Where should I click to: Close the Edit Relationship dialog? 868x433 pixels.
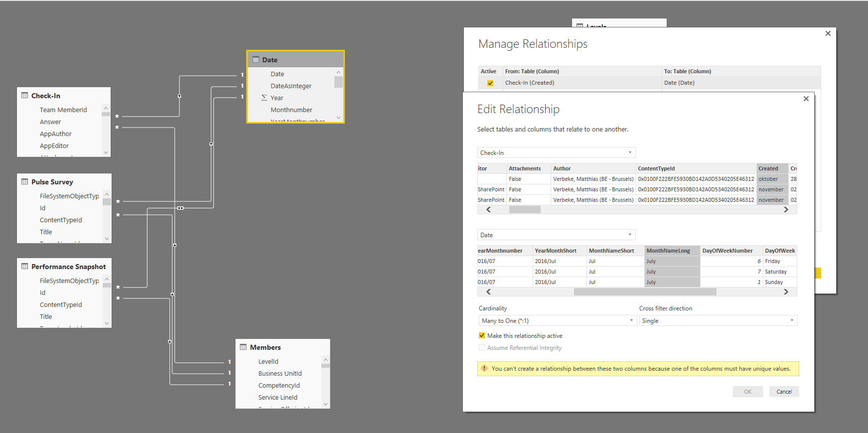(x=806, y=99)
